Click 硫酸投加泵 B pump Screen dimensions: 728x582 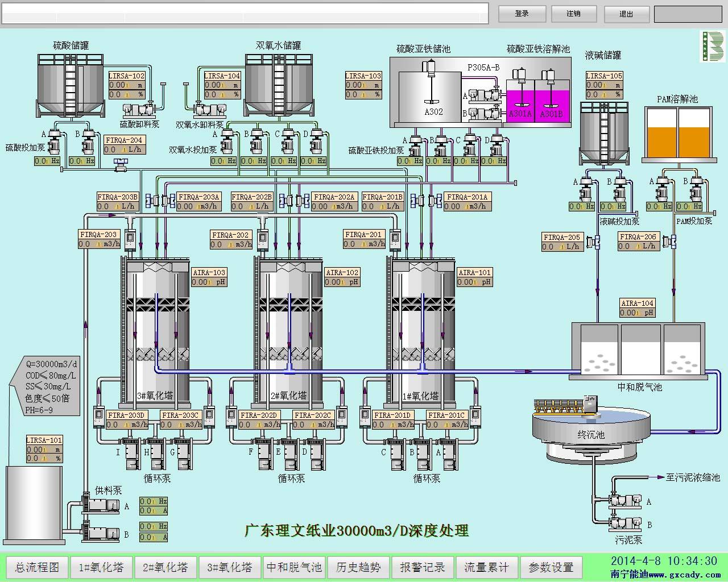(x=88, y=141)
